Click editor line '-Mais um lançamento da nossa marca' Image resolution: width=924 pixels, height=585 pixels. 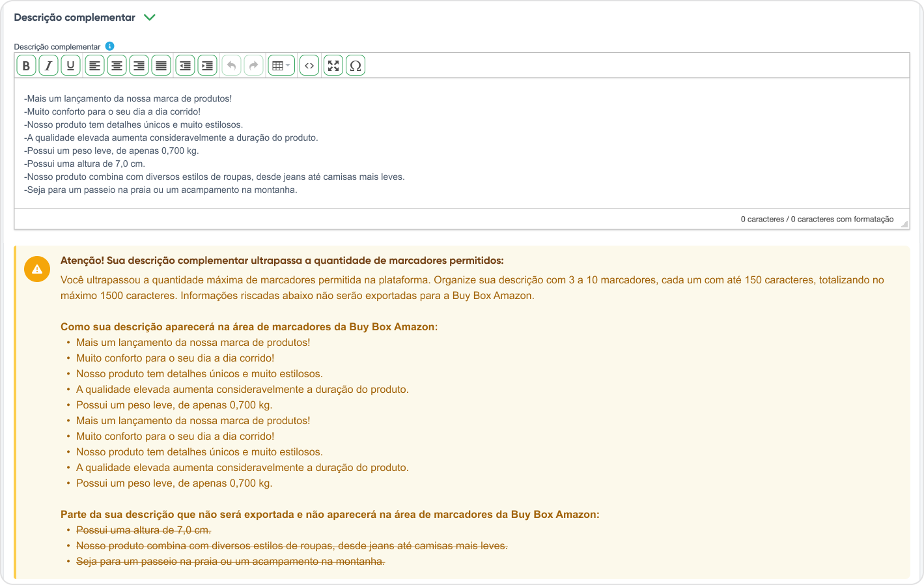tap(128, 99)
